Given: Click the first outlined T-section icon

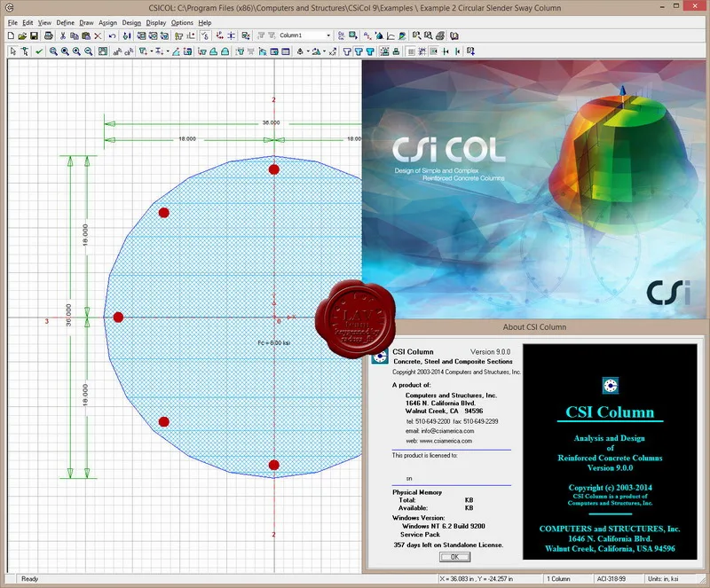Looking at the screenshot, I should [x=347, y=51].
